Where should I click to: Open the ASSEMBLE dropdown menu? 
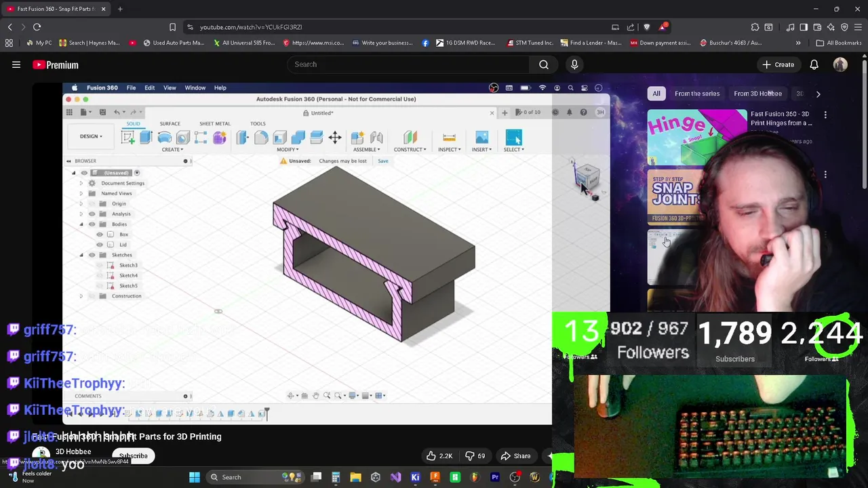[x=367, y=150]
